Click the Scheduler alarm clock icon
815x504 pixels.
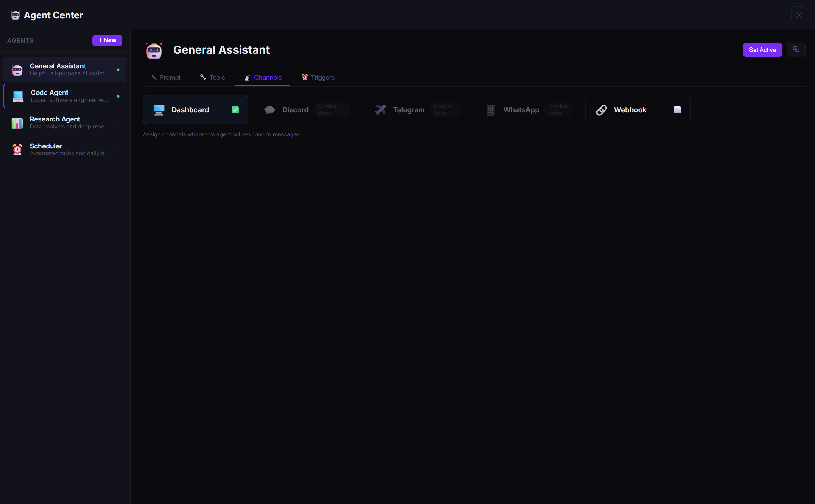[17, 150]
